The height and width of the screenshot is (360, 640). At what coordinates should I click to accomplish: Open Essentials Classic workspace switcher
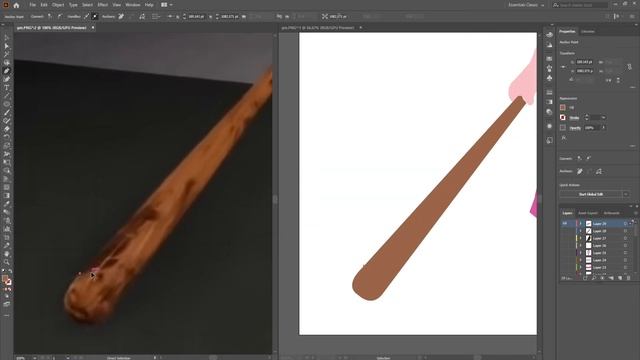click(526, 5)
